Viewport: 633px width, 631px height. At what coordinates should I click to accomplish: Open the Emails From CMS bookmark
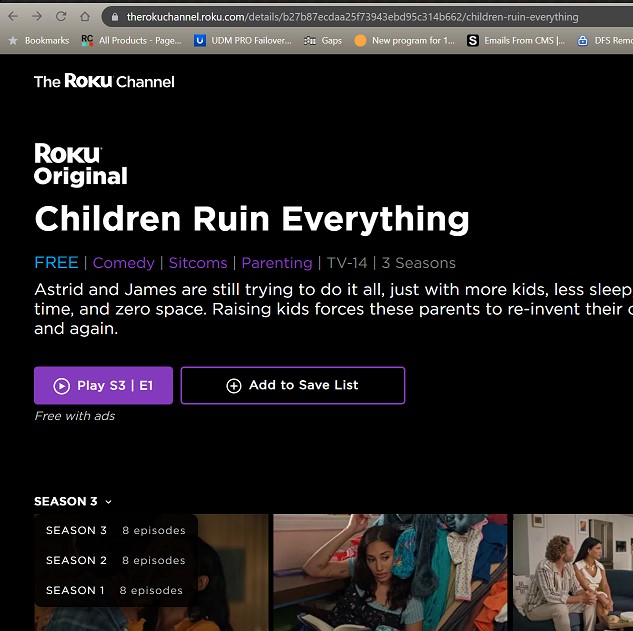(516, 40)
